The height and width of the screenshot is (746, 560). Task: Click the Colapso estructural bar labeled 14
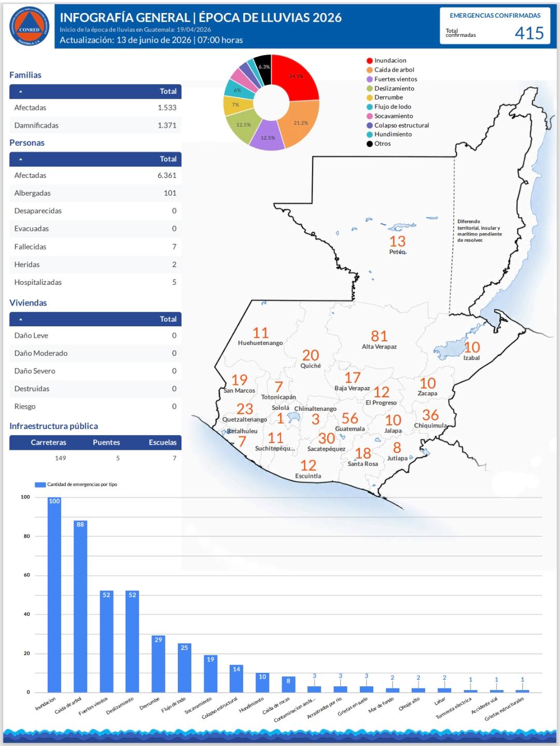(236, 679)
